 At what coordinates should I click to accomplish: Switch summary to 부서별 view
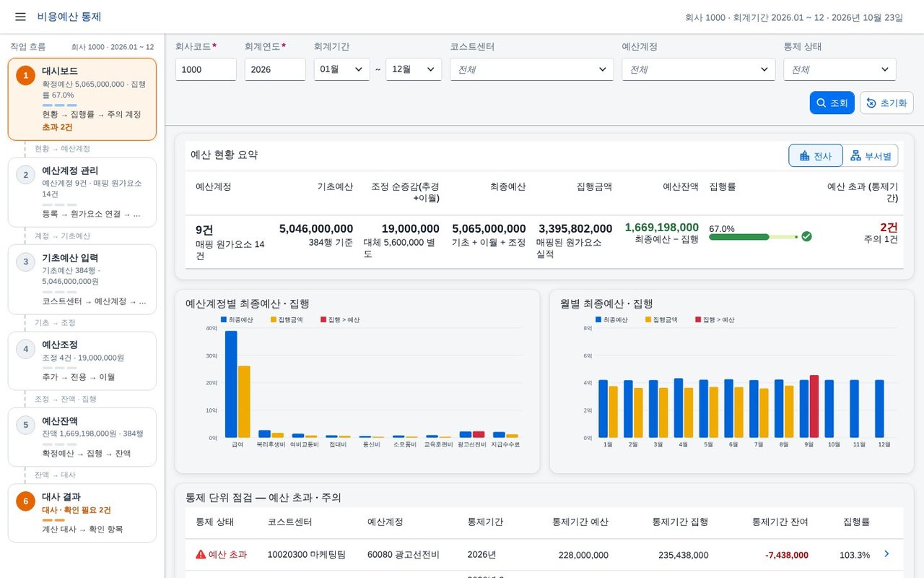[x=871, y=156]
